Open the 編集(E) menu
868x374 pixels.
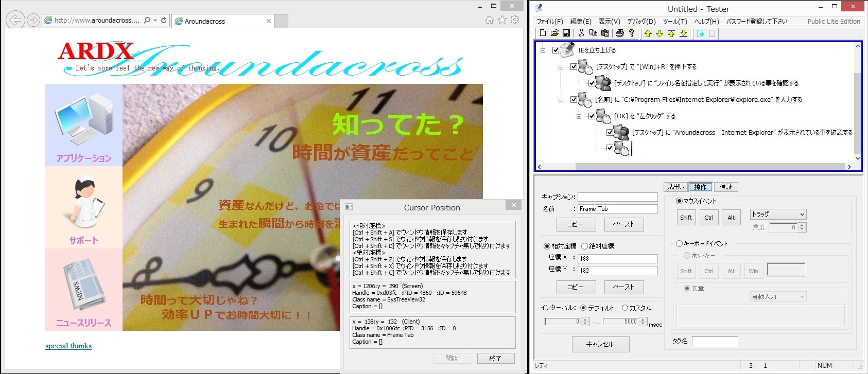(x=581, y=22)
